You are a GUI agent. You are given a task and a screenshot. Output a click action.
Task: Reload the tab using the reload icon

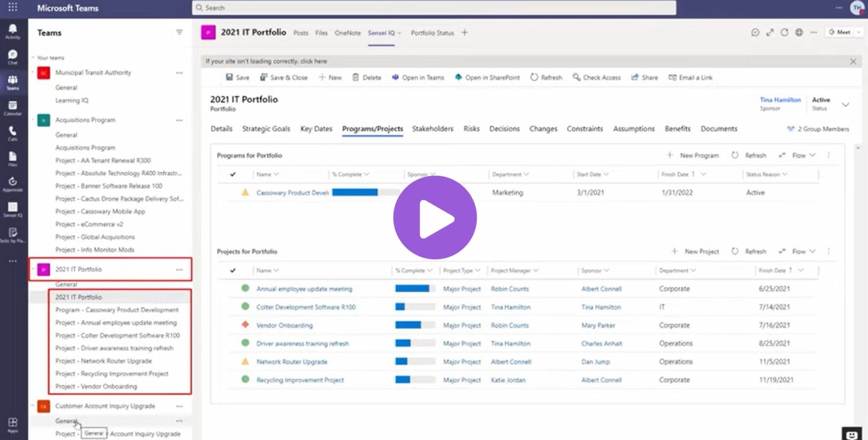(x=784, y=32)
